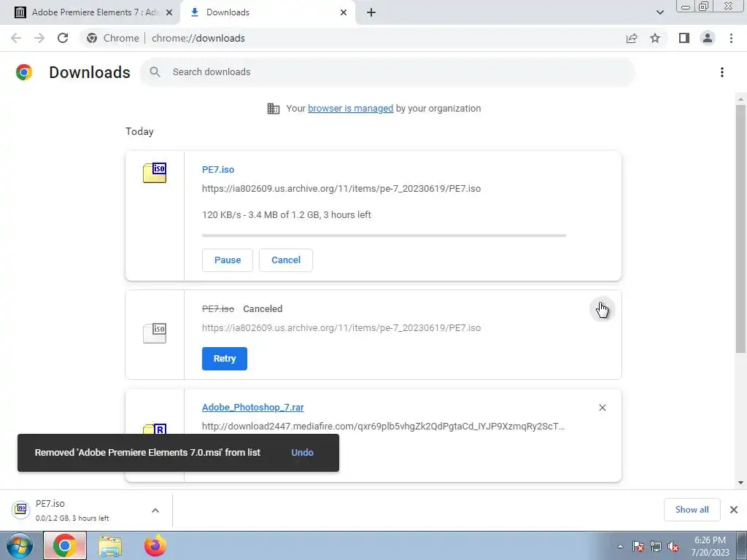Focus the Search downloads field
This screenshot has width=747, height=560.
[387, 72]
